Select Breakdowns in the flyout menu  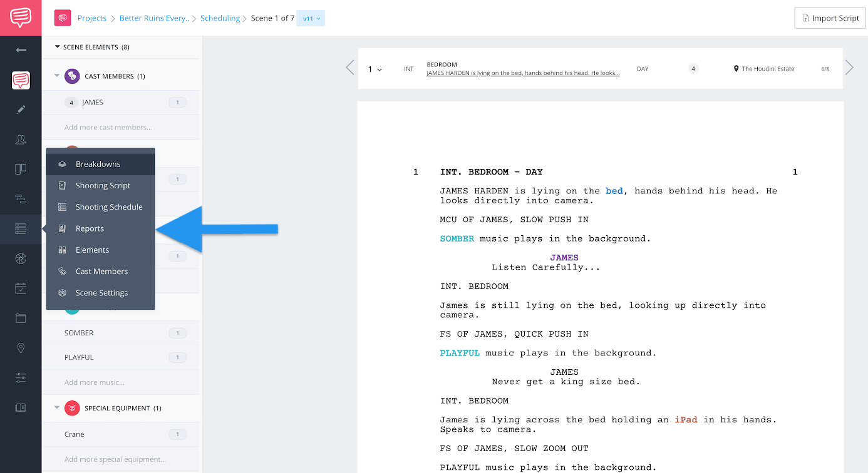(x=100, y=164)
